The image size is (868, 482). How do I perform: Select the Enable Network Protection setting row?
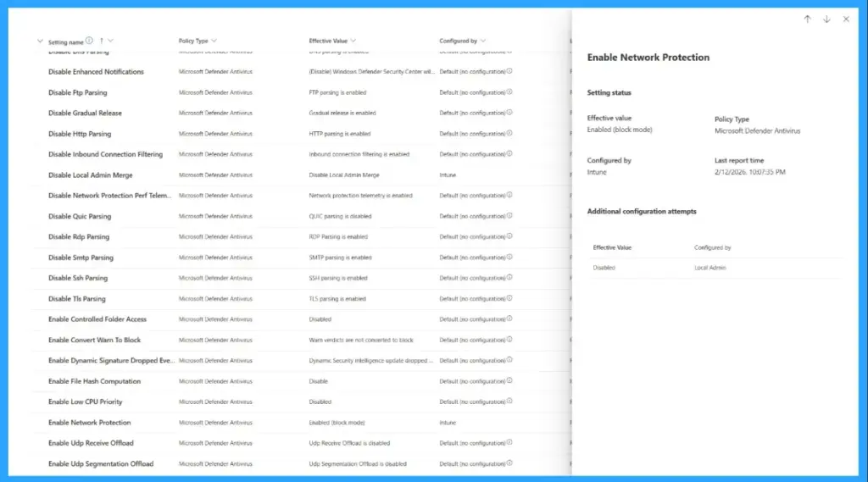pyautogui.click(x=302, y=423)
